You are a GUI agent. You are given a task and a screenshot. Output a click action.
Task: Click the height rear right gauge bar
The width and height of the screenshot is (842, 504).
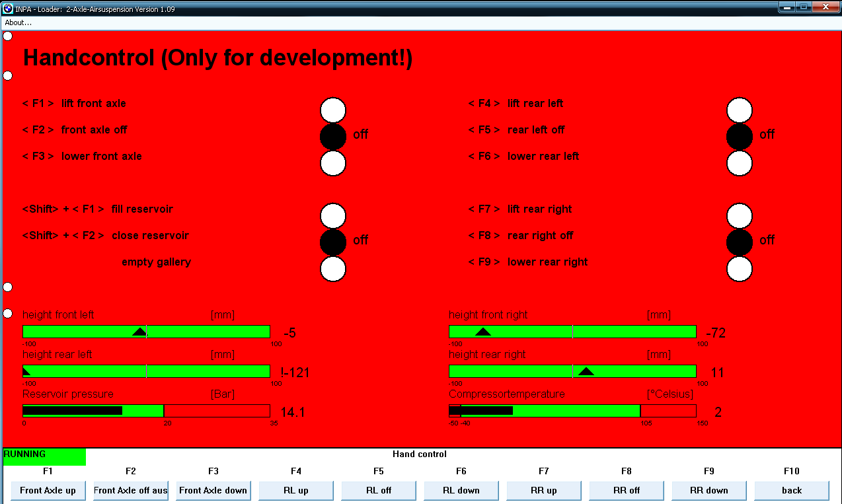tap(572, 371)
